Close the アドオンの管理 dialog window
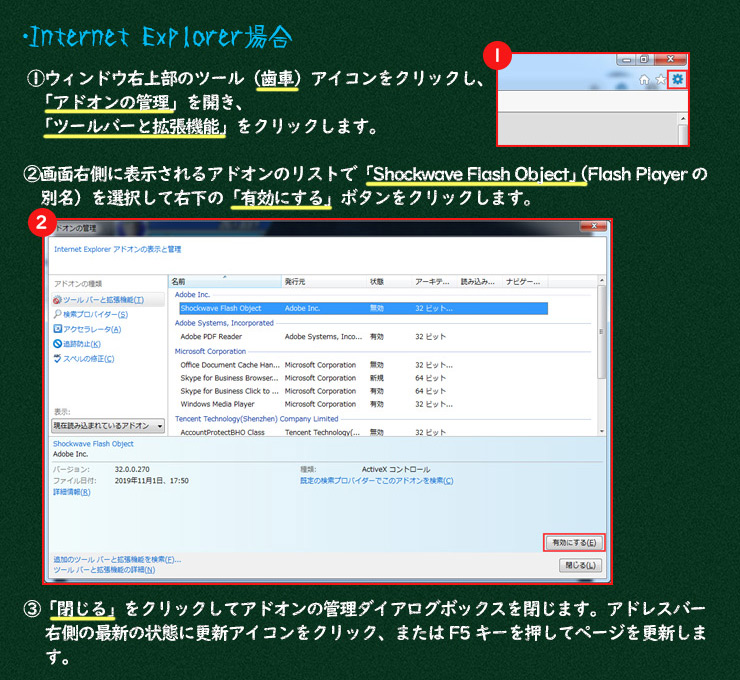 click(x=594, y=226)
